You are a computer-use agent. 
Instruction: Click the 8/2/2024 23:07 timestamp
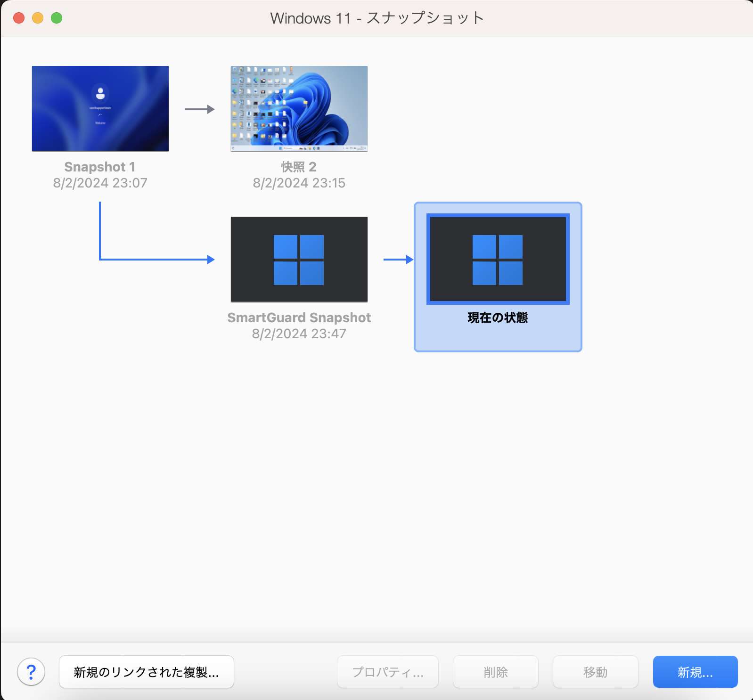(100, 183)
